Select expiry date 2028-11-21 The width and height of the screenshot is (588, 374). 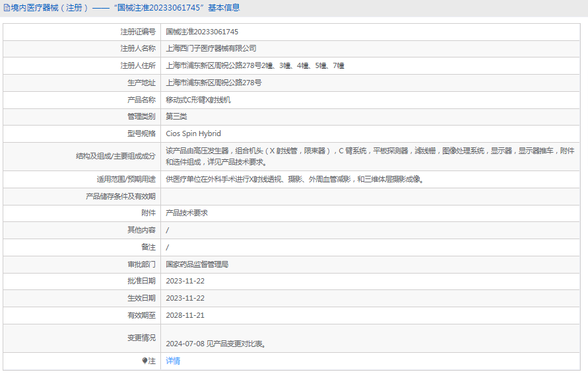(x=185, y=315)
